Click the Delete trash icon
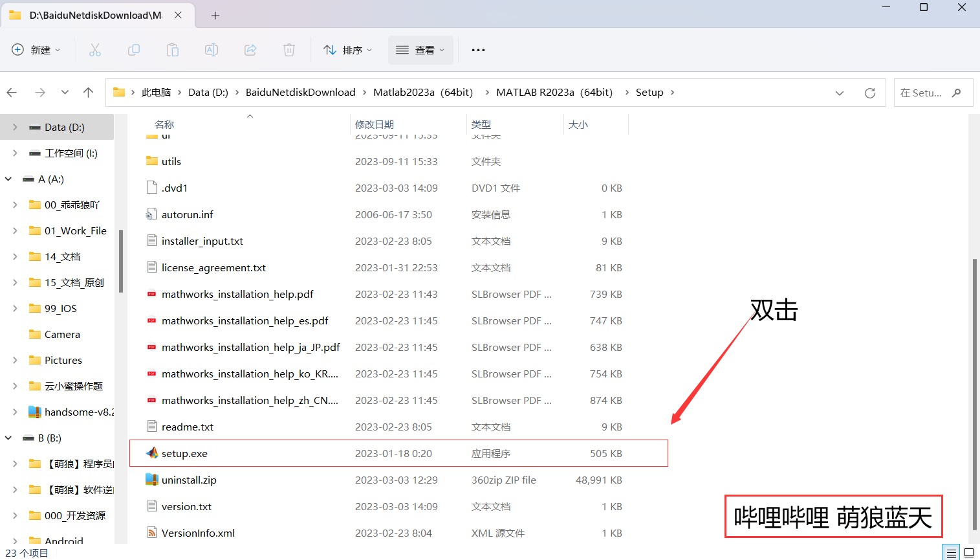The image size is (980, 560). pos(289,50)
